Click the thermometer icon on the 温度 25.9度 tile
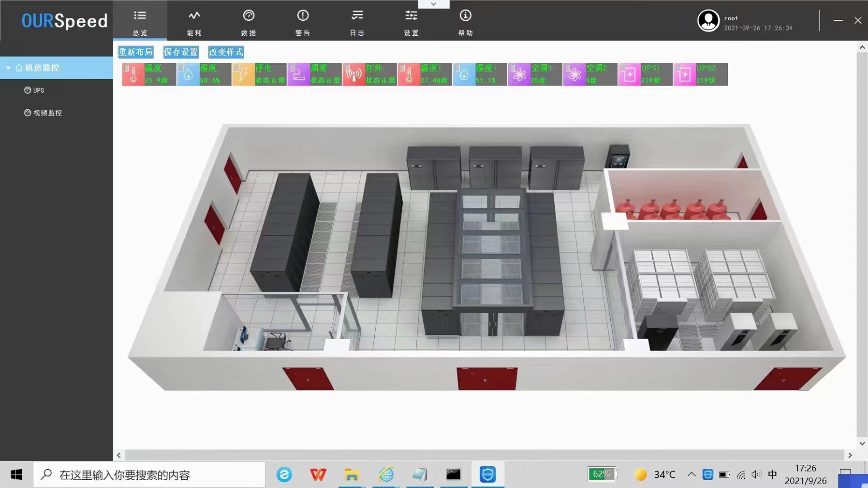This screenshot has width=868, height=488. coord(133,75)
